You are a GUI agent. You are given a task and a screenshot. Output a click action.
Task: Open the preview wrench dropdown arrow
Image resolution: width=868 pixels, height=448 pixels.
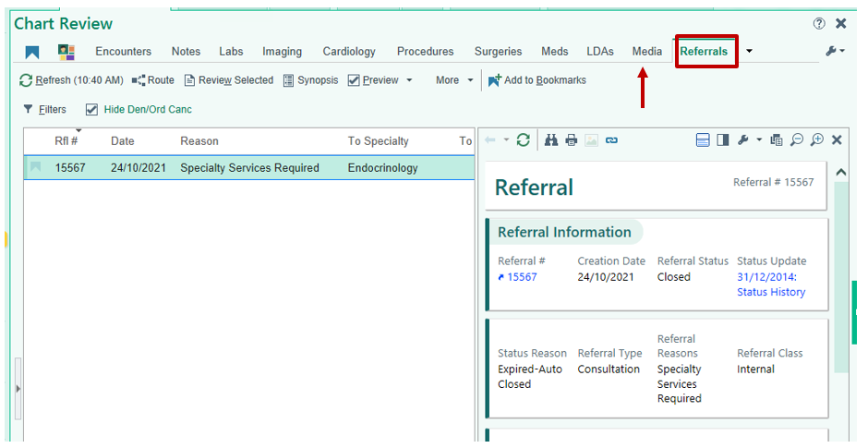(759, 140)
